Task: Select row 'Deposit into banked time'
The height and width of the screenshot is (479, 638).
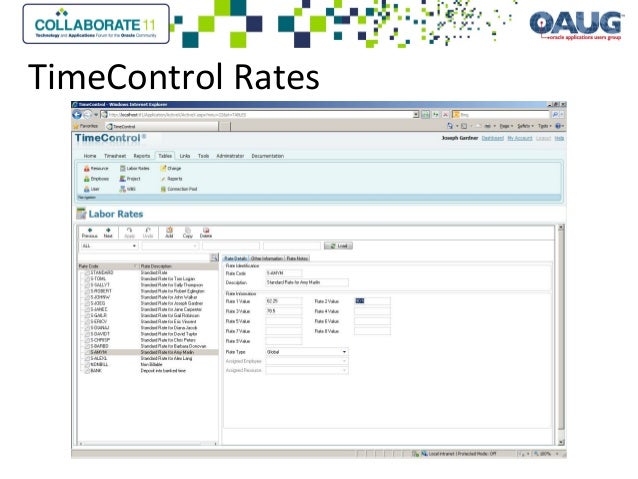Action: coord(149,371)
